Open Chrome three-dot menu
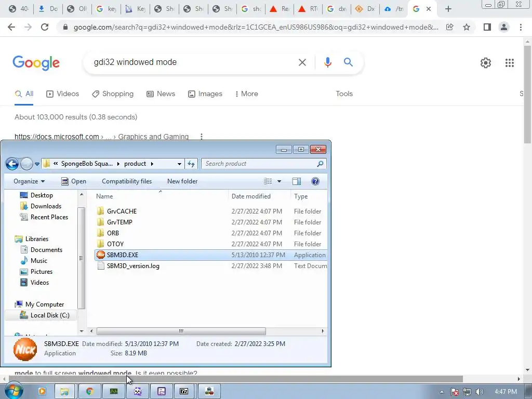The height and width of the screenshot is (399, 532). [521, 27]
